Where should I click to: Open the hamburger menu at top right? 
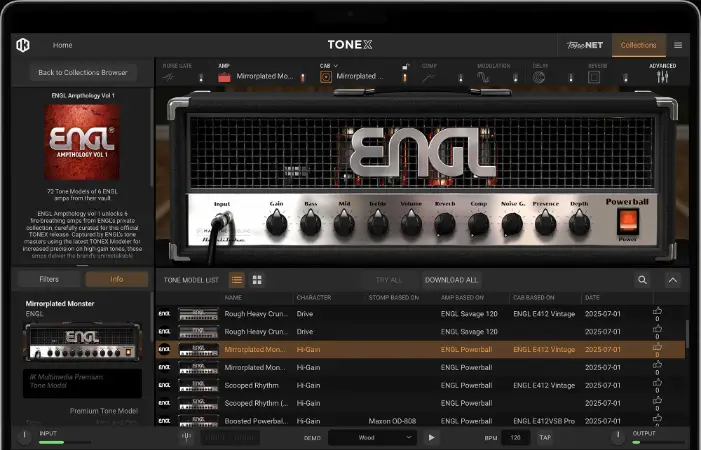tap(678, 45)
